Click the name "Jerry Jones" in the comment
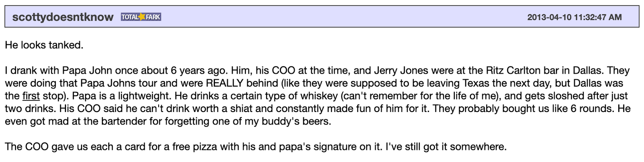The image size is (644, 162). coord(401,71)
